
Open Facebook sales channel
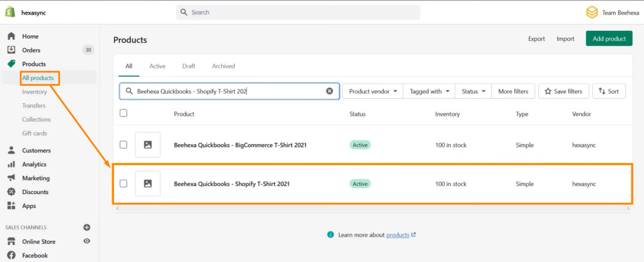tap(35, 256)
